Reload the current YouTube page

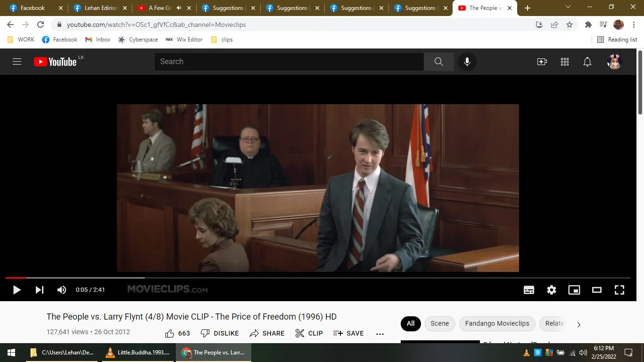tap(41, 25)
